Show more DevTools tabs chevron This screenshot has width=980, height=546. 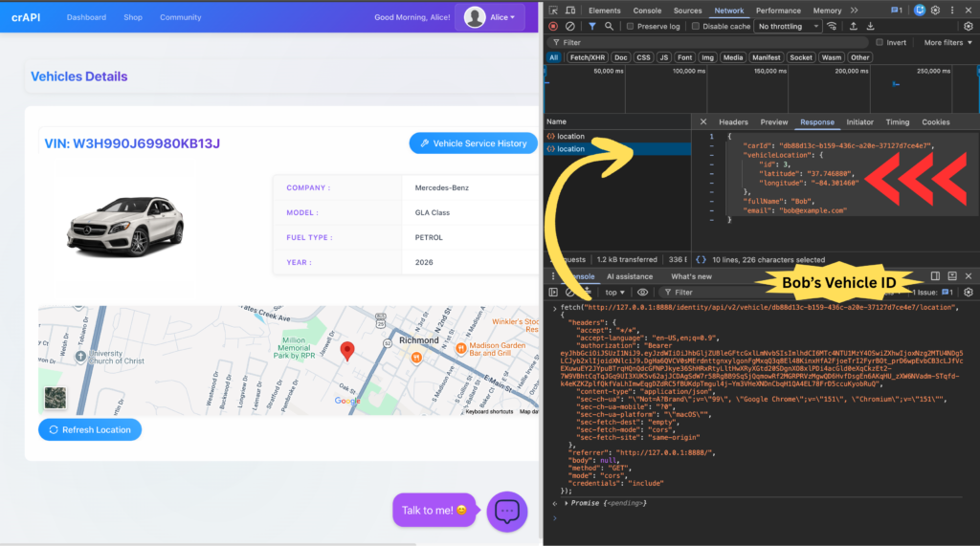tap(855, 10)
